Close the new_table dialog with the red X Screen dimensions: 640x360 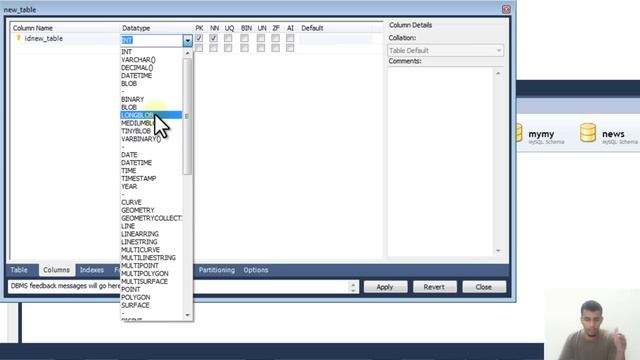(506, 9)
